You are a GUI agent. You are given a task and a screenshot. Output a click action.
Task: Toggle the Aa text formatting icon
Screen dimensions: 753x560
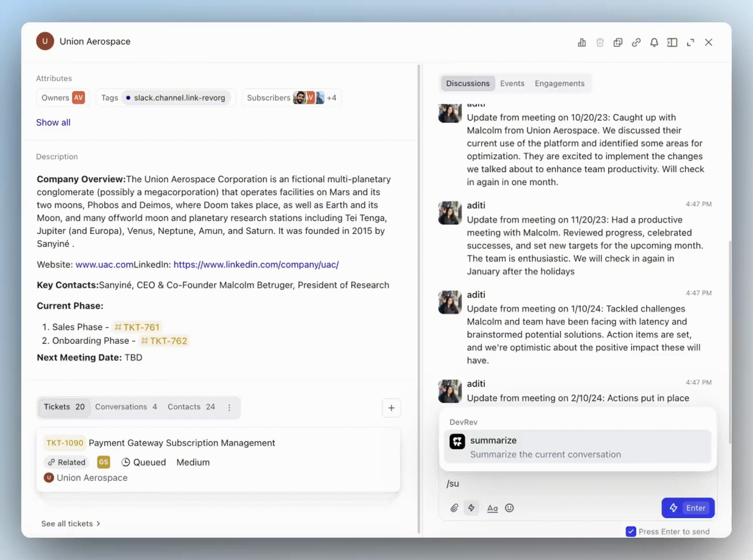(x=492, y=508)
